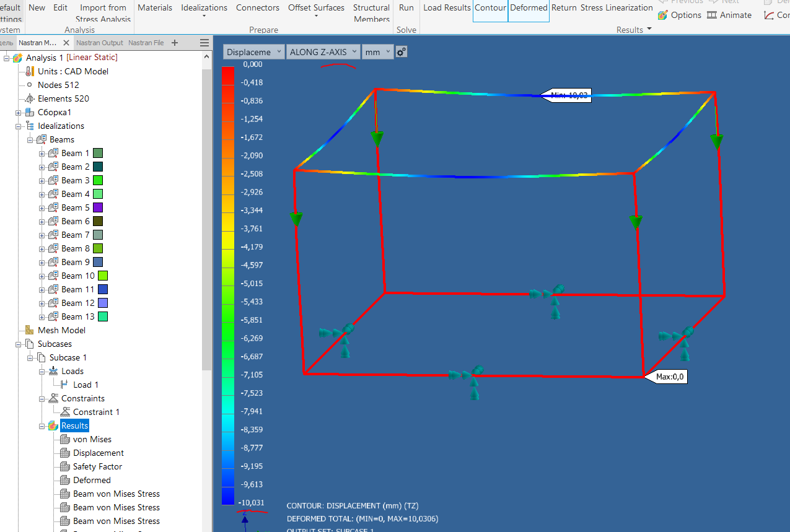This screenshot has width=790, height=532.
Task: Collapse the Subcase 1 tree node
Action: click(x=29, y=357)
